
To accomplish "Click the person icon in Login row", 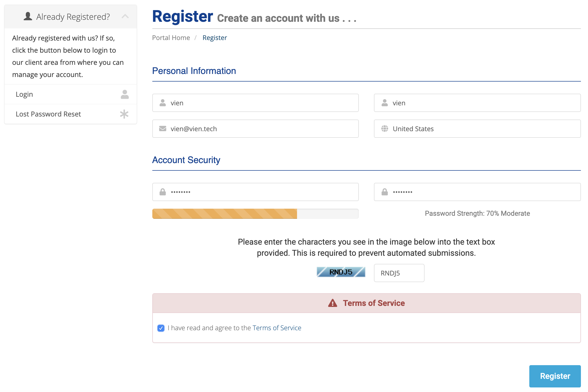I will [124, 94].
